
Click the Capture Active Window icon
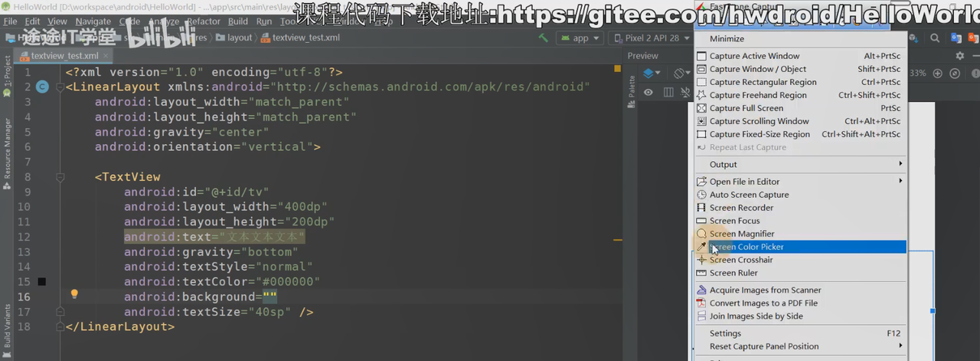[x=701, y=56]
